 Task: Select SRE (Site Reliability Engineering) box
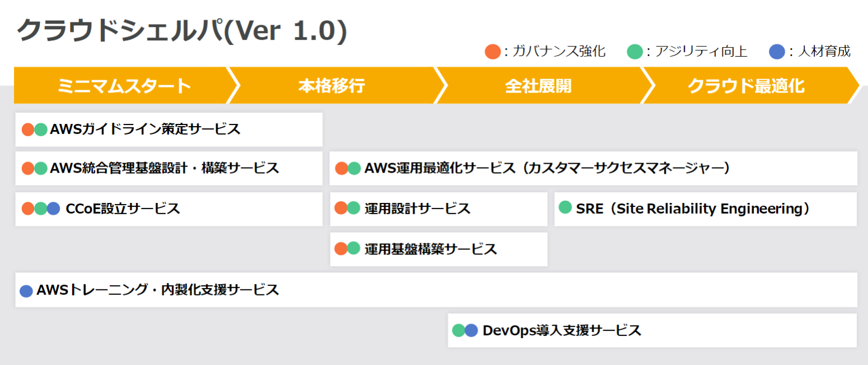(705, 209)
